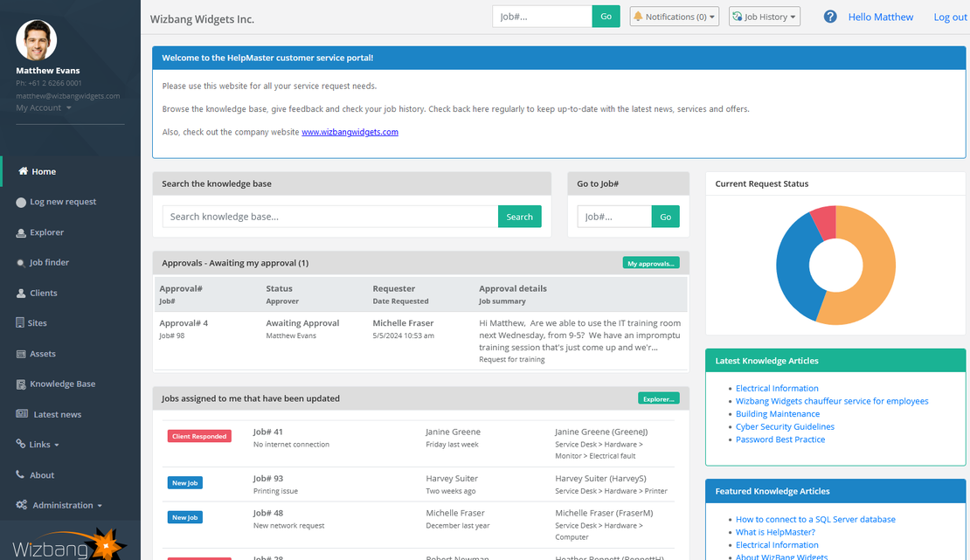Click the Log new request circle icon
The width and height of the screenshot is (970, 560).
(x=21, y=203)
